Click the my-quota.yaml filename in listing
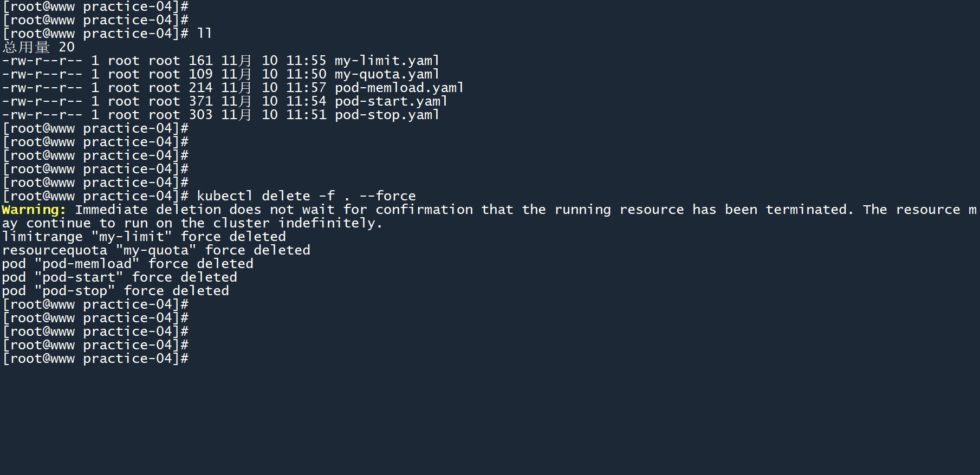The width and height of the screenshot is (980, 475). click(387, 74)
